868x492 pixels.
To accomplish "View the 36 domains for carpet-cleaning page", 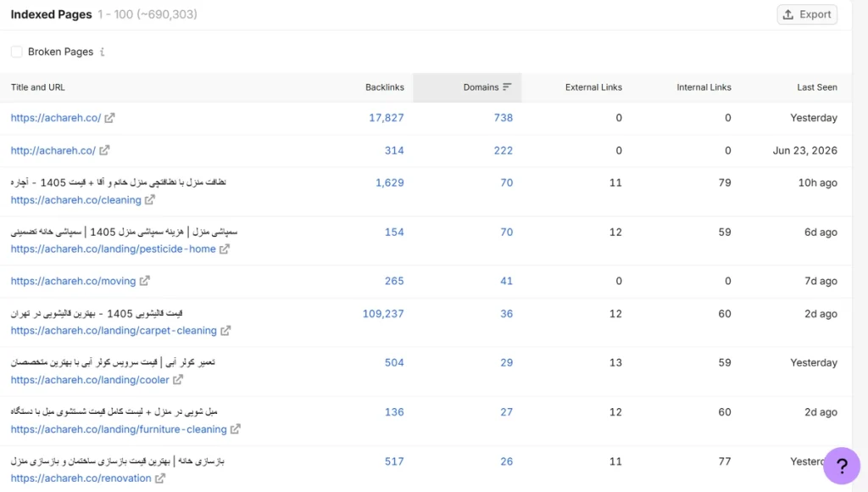I will pyautogui.click(x=507, y=314).
